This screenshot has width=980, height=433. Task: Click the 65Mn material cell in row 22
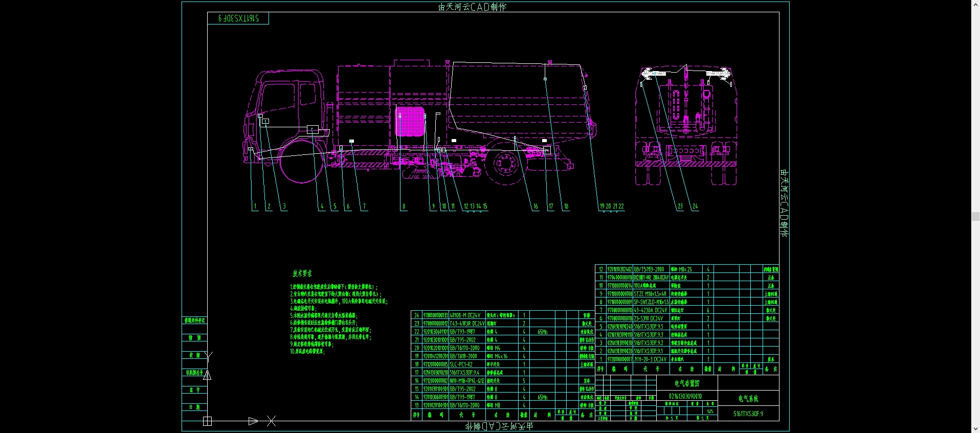543,332
